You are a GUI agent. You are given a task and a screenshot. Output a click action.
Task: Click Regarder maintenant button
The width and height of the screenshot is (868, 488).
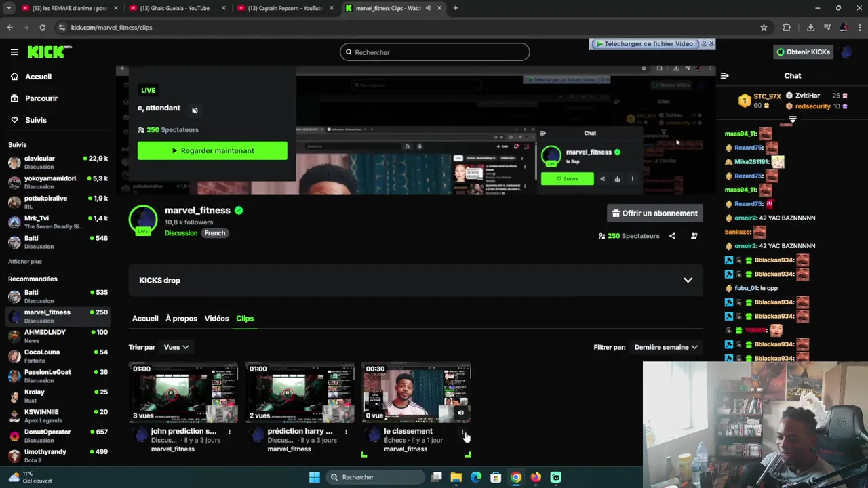click(x=212, y=150)
